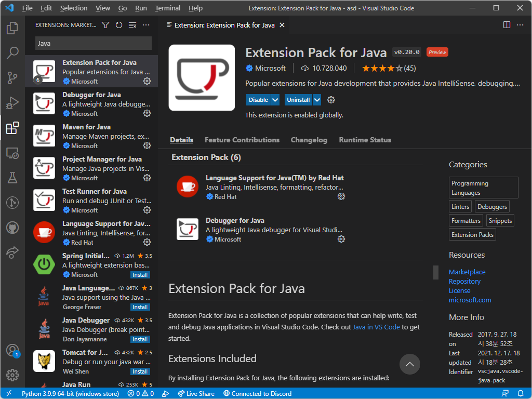The width and height of the screenshot is (532, 399).
Task: Expand the Uninstall dropdown arrow
Action: (317, 100)
